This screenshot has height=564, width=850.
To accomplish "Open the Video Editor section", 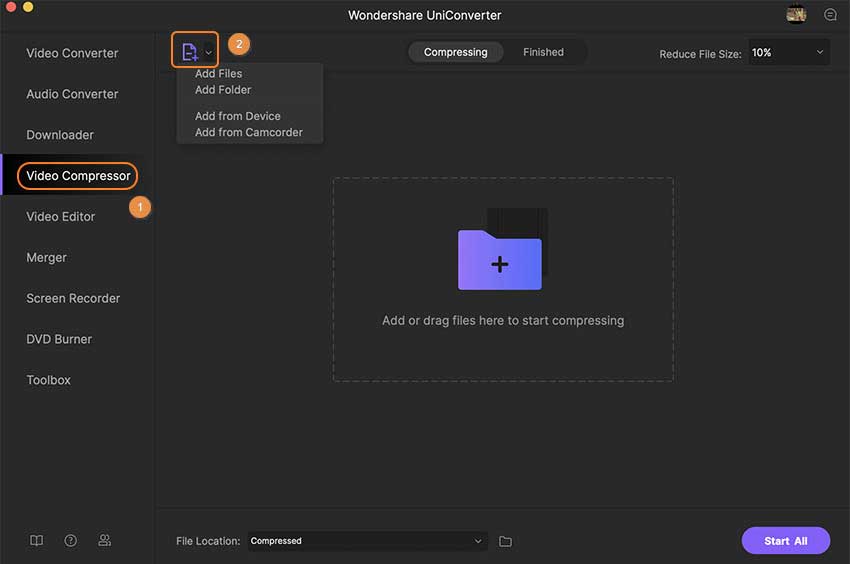I will (x=61, y=216).
